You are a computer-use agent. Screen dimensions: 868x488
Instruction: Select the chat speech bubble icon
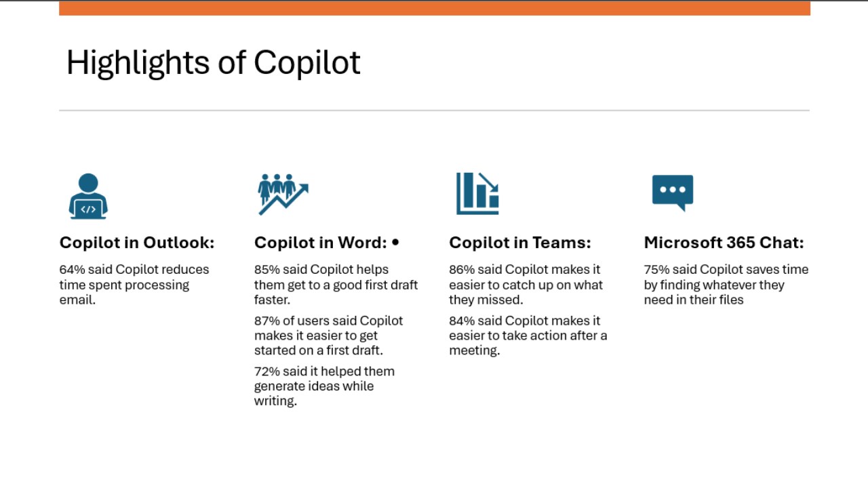(x=673, y=193)
